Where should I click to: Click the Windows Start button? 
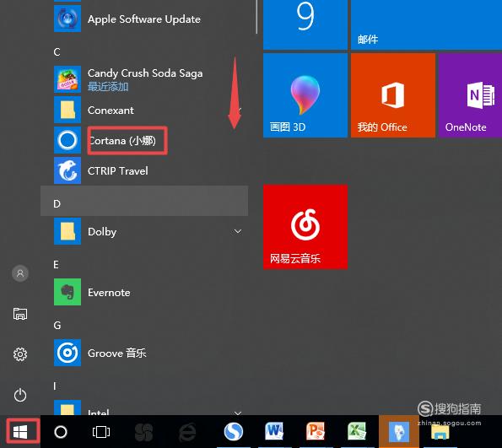(20, 432)
